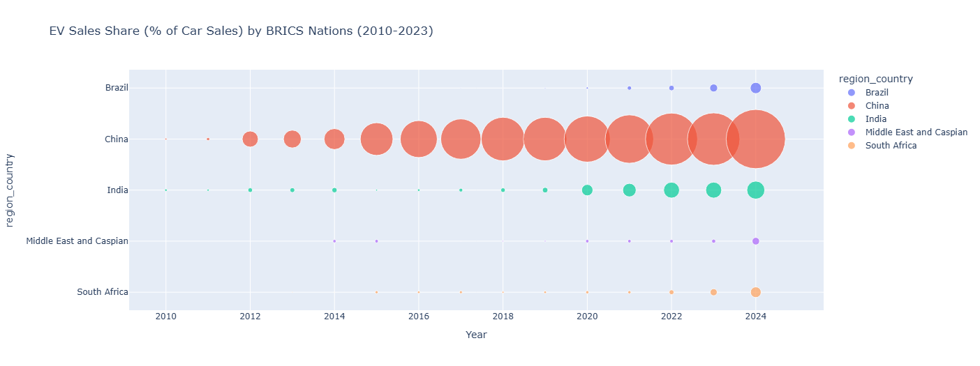Click the vertical 'region_country' y-axis title
The image size is (980, 366).
pos(10,190)
